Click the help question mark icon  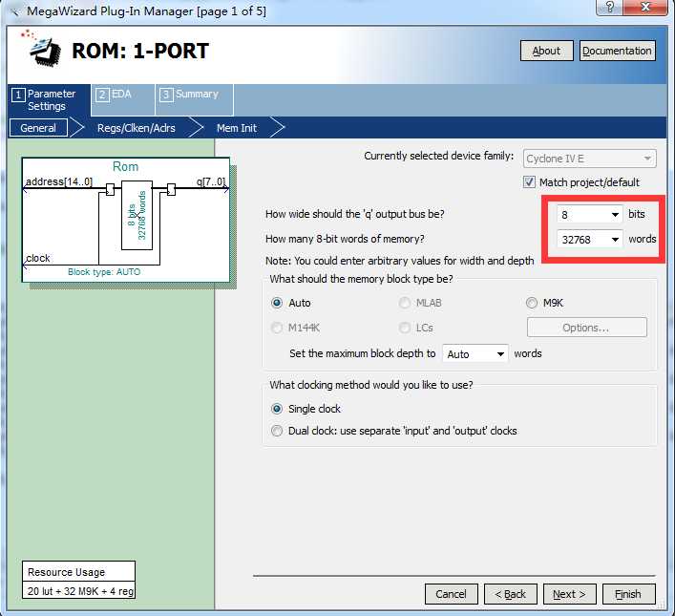pos(609,7)
